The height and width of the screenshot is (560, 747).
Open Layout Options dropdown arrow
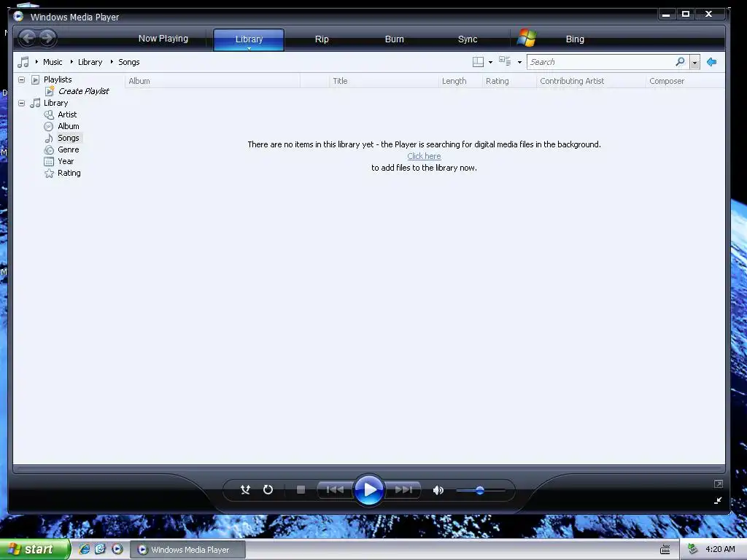490,63
